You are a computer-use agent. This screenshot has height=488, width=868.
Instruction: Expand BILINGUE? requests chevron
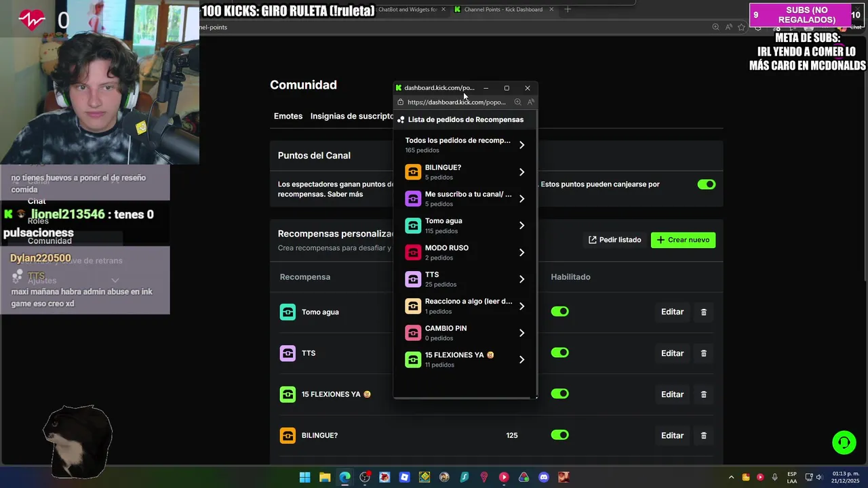[521, 172]
